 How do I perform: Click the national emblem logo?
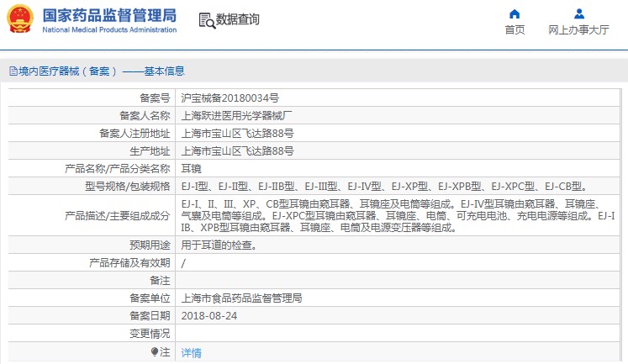(20, 18)
